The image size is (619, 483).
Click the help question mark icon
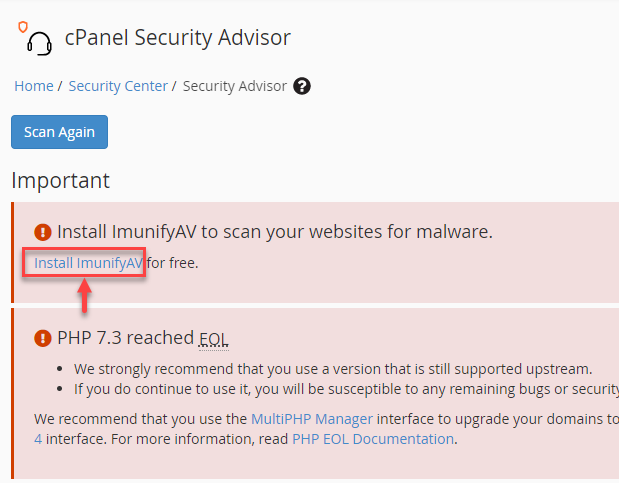click(x=302, y=86)
